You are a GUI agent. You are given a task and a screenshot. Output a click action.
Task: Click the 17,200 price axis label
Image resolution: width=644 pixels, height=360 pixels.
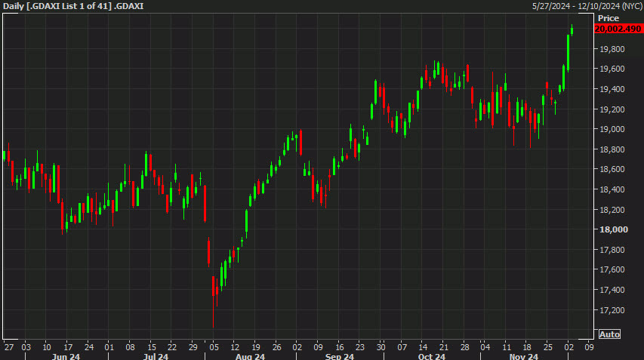pyautogui.click(x=612, y=310)
